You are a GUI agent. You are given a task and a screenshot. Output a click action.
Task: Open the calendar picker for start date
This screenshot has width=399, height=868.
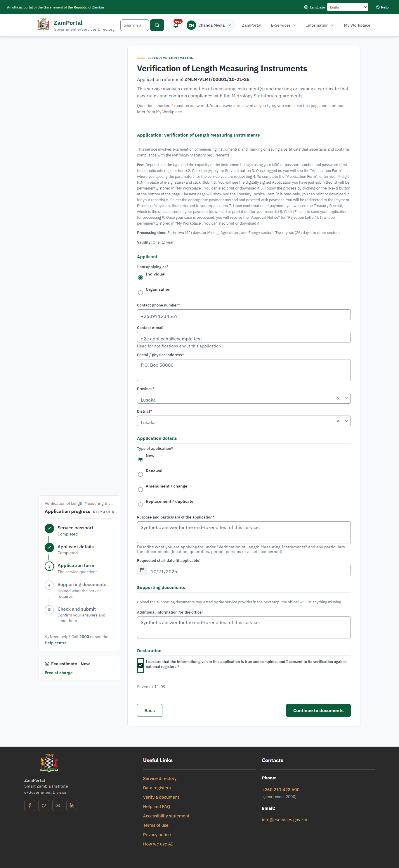pyautogui.click(x=142, y=570)
